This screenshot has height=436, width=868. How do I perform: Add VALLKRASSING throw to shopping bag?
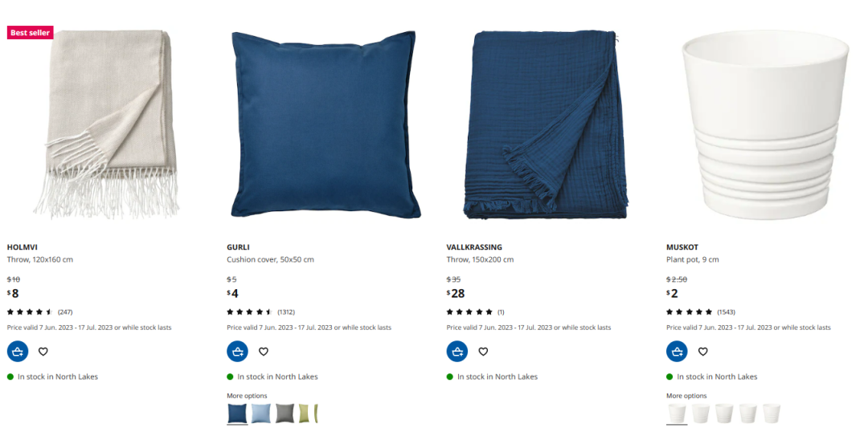[x=457, y=352]
